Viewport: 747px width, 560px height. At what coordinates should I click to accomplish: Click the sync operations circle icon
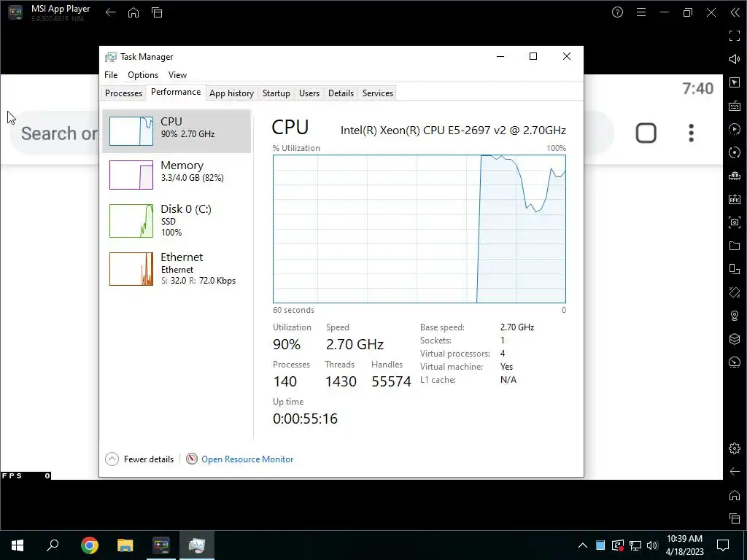pos(735,152)
